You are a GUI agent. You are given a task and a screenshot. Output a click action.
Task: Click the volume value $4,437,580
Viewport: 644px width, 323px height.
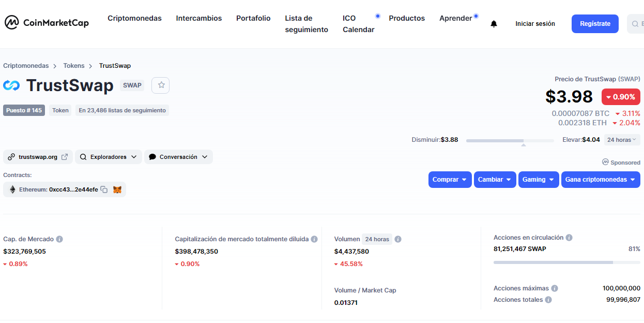[351, 252]
